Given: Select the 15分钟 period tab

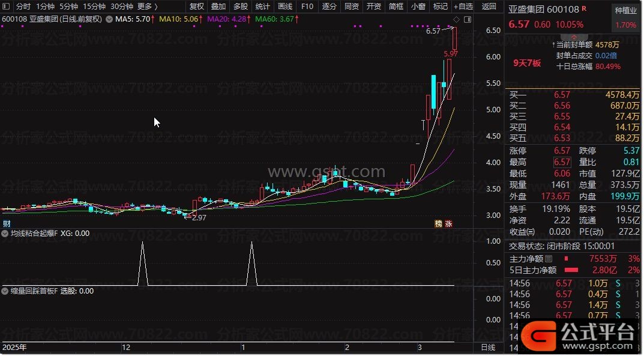Looking at the screenshot, I should pyautogui.click(x=94, y=7).
